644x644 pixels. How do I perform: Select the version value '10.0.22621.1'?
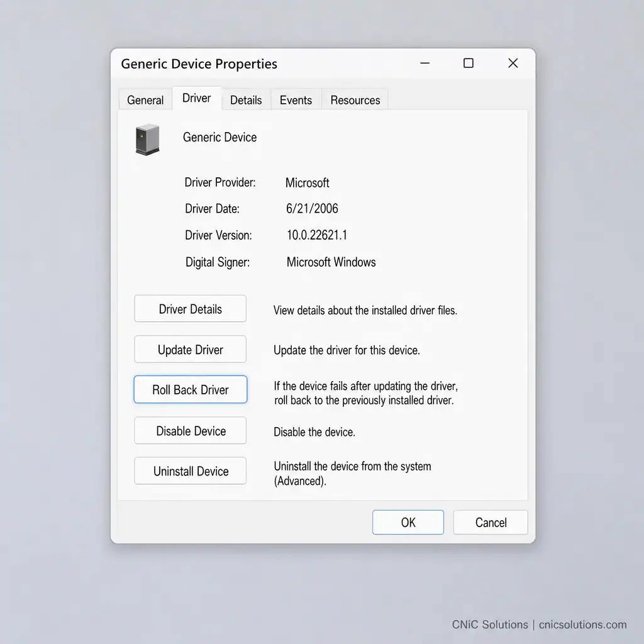(x=317, y=235)
